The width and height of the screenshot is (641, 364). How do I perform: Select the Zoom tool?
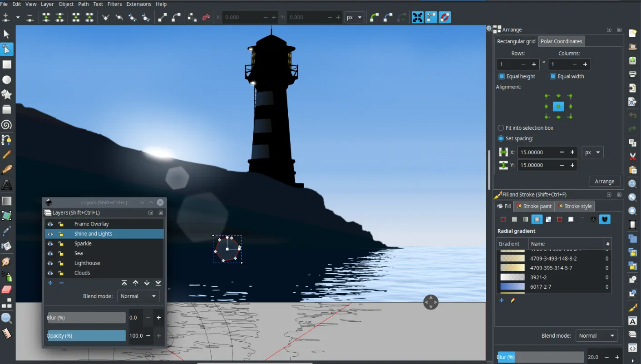coord(7,318)
